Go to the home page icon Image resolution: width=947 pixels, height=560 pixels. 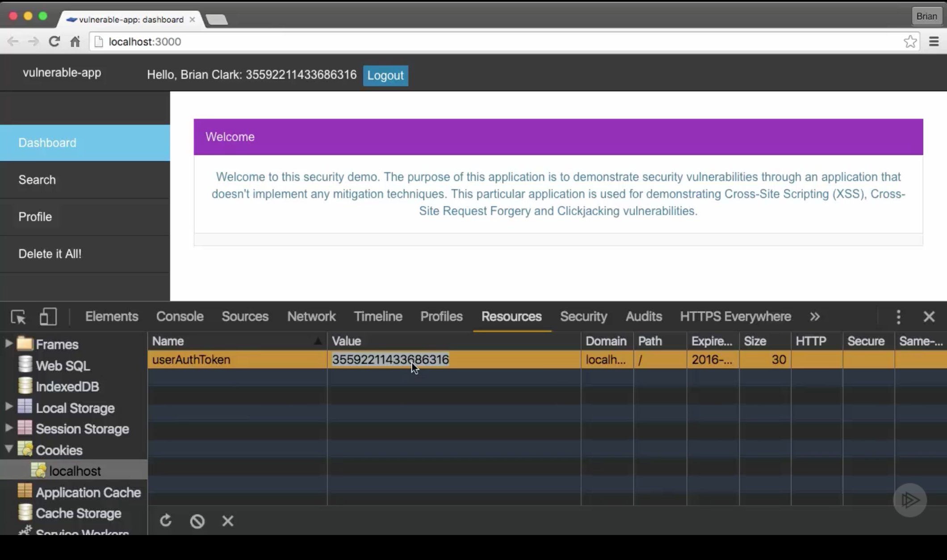[75, 42]
